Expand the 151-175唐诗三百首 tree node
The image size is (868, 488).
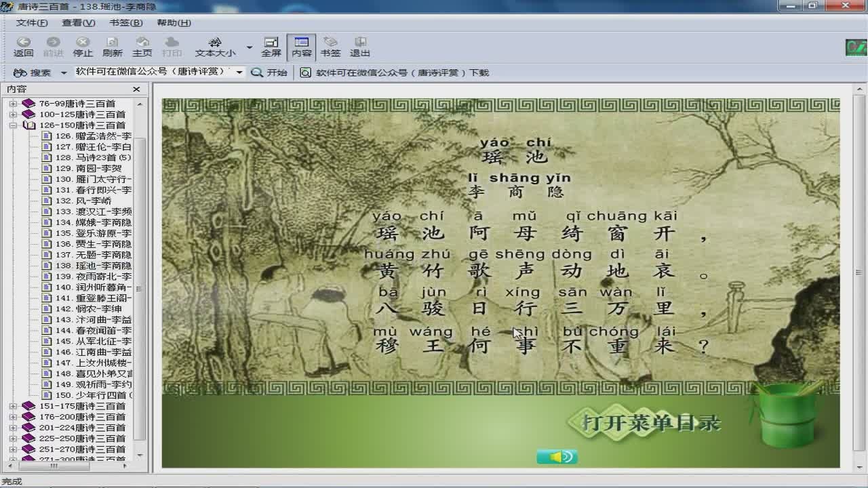click(13, 406)
